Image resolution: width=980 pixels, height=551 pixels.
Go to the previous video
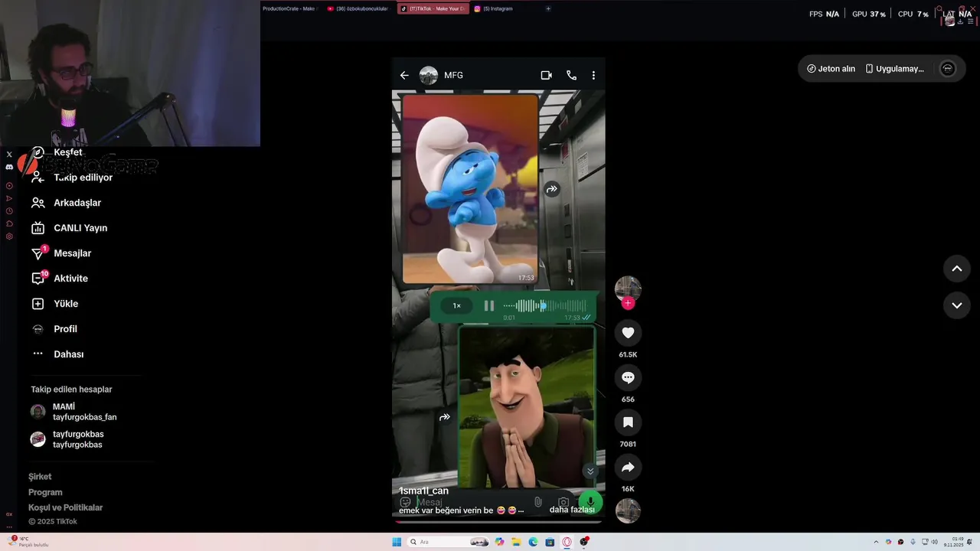click(x=956, y=269)
